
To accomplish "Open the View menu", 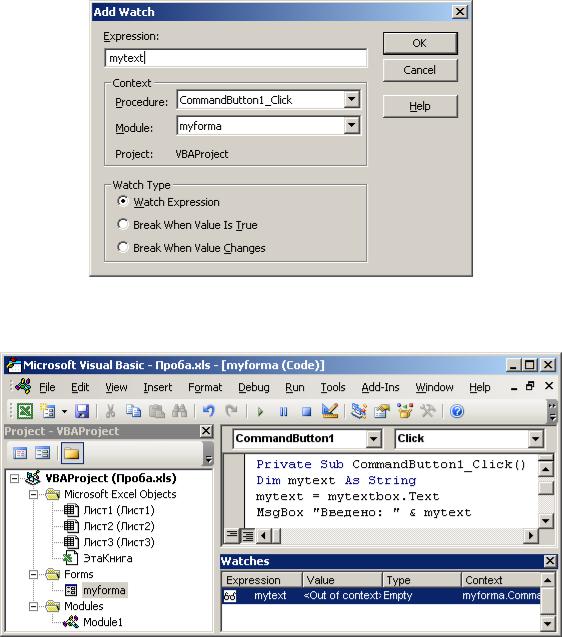I will tap(116, 387).
